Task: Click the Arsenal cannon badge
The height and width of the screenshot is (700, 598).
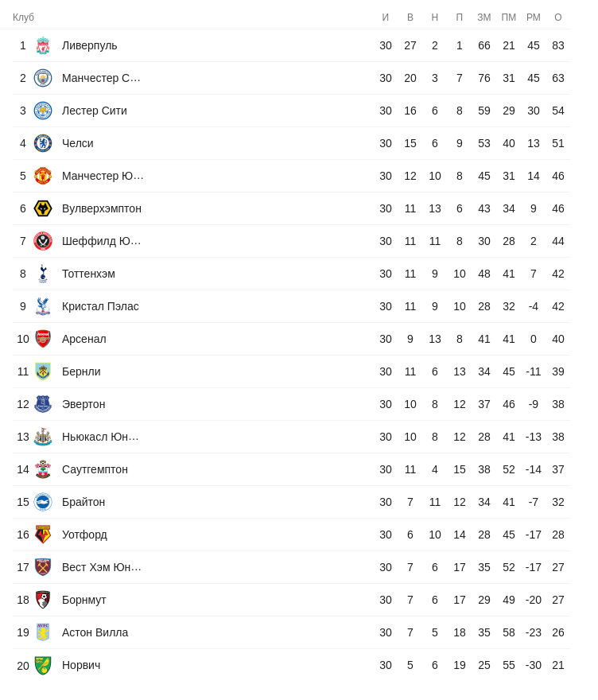Action: [43, 339]
